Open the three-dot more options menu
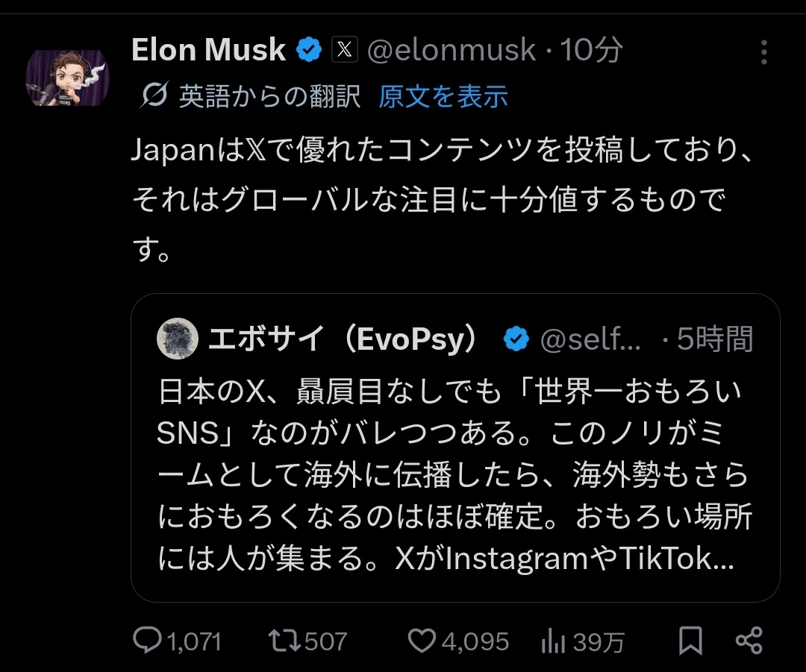Image resolution: width=806 pixels, height=672 pixels. (763, 52)
